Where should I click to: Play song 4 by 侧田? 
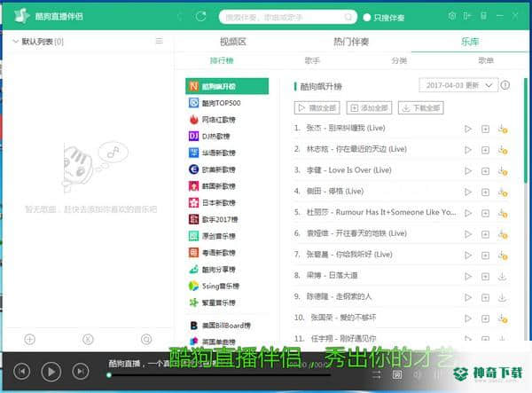(468, 192)
